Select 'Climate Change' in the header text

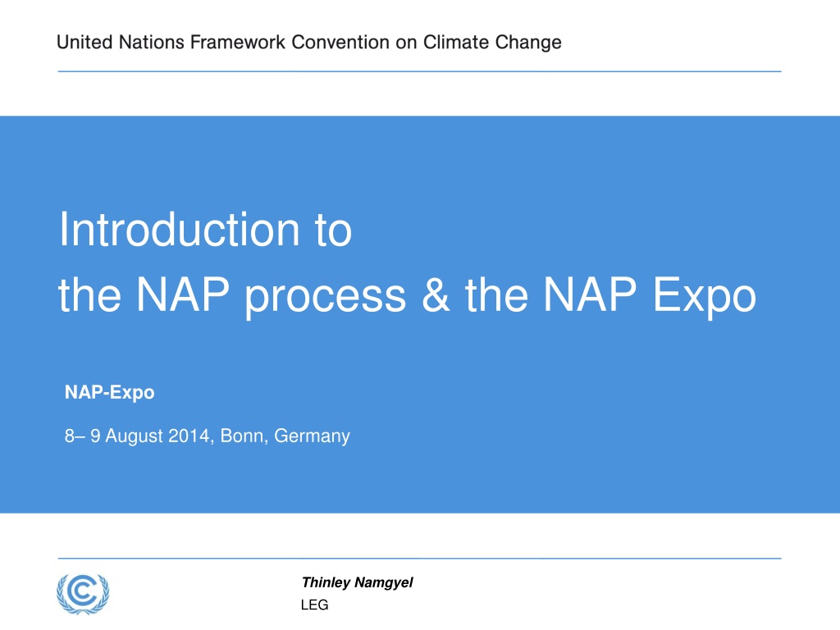tap(492, 43)
